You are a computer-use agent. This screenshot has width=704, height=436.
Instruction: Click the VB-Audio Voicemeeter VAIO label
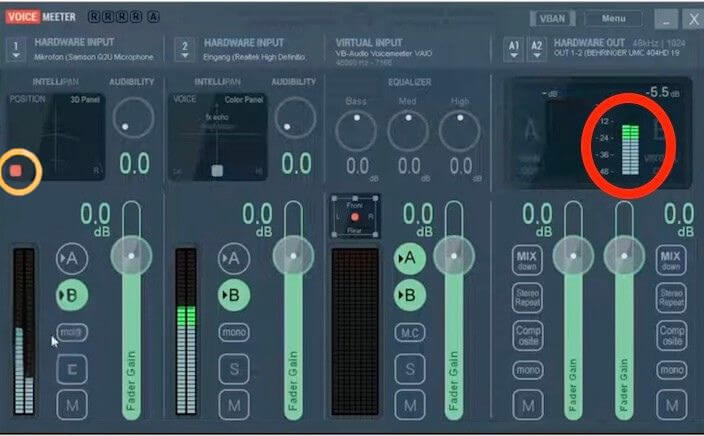pyautogui.click(x=383, y=53)
